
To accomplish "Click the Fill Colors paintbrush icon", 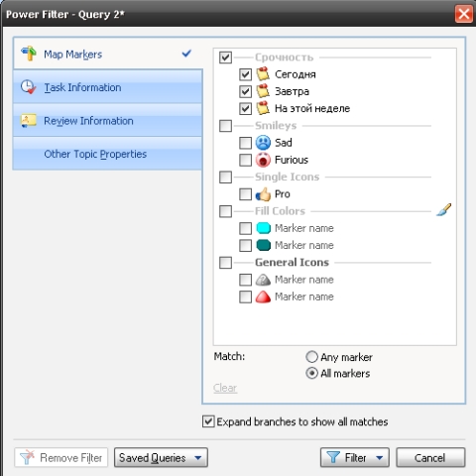I will pyautogui.click(x=443, y=210).
